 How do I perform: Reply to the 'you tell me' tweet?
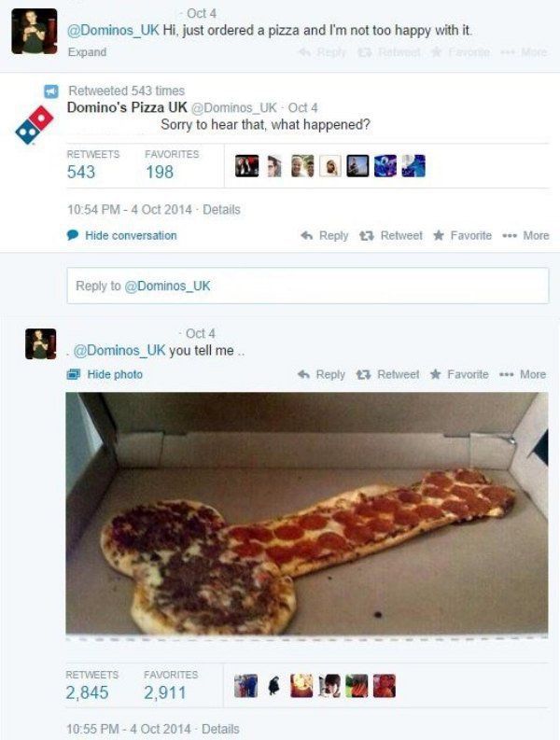[321, 374]
